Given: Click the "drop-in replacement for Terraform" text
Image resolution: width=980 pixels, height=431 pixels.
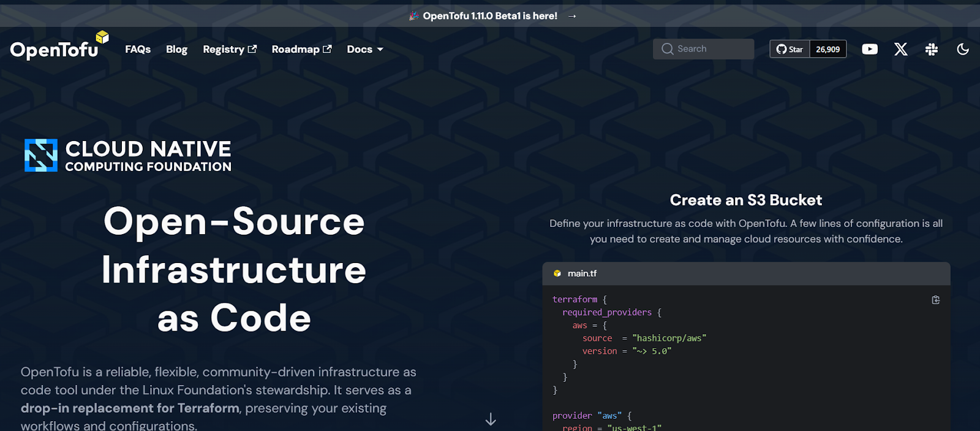Looking at the screenshot, I should point(130,408).
